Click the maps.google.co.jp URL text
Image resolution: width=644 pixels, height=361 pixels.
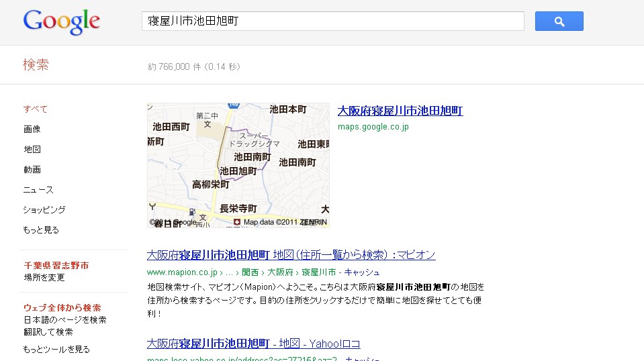coord(373,127)
